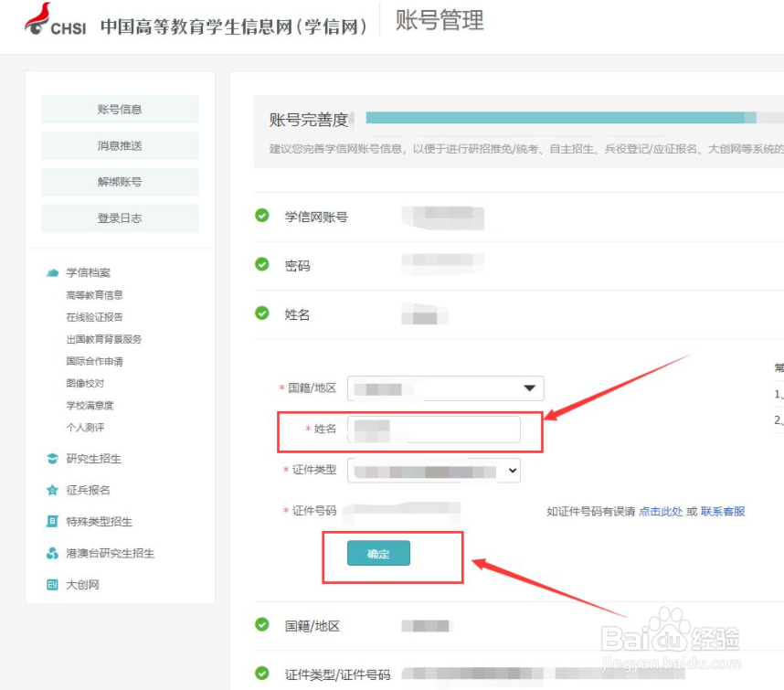Click green check beside 国籍/地区 row
Viewport: 784px width, 690px height.
262,624
